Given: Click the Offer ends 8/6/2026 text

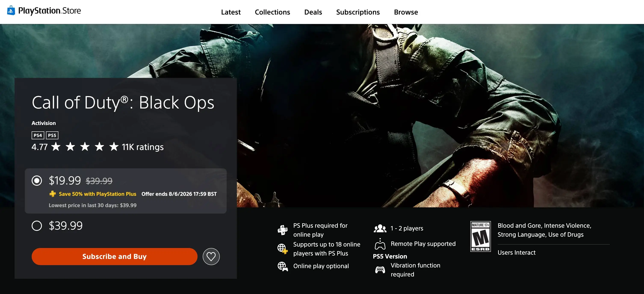Looking at the screenshot, I should point(179,194).
